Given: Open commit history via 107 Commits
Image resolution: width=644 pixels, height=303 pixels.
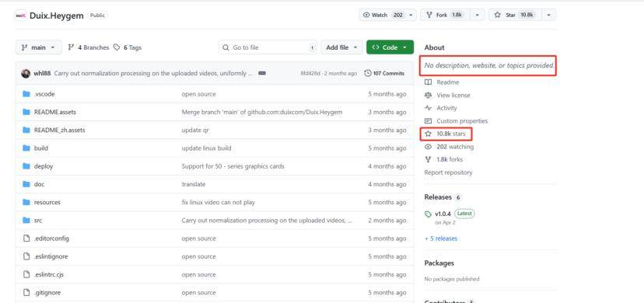Looking at the screenshot, I should (384, 73).
